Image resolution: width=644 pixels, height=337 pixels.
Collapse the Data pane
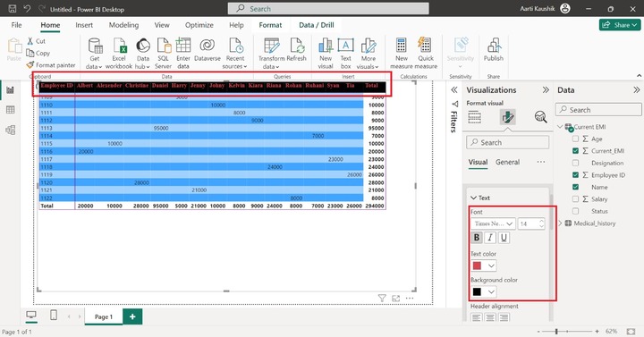click(636, 90)
